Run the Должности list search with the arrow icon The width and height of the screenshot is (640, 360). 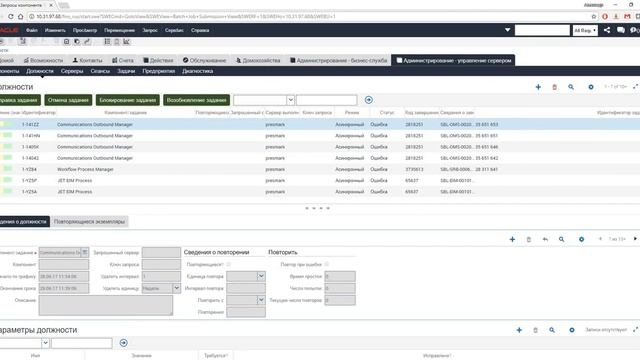click(369, 100)
